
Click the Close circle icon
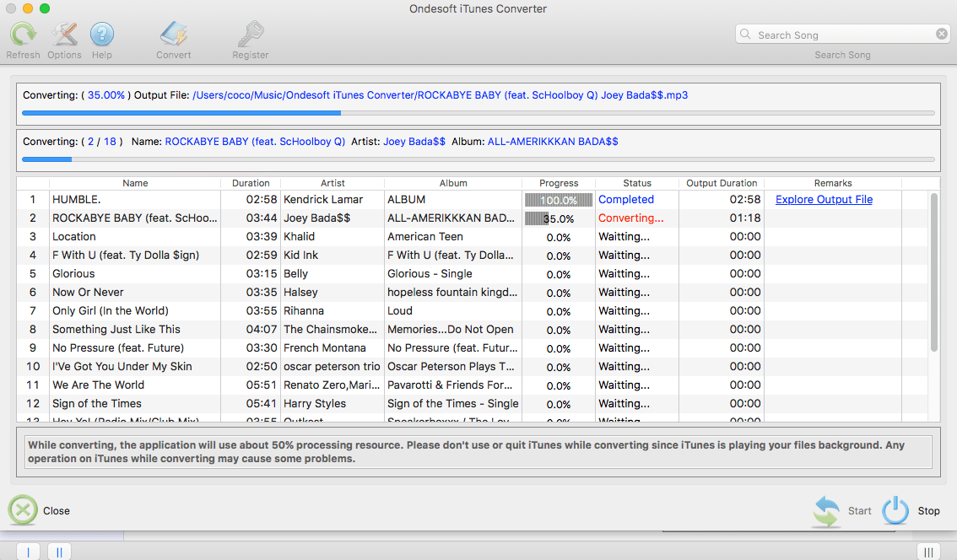pyautogui.click(x=22, y=509)
